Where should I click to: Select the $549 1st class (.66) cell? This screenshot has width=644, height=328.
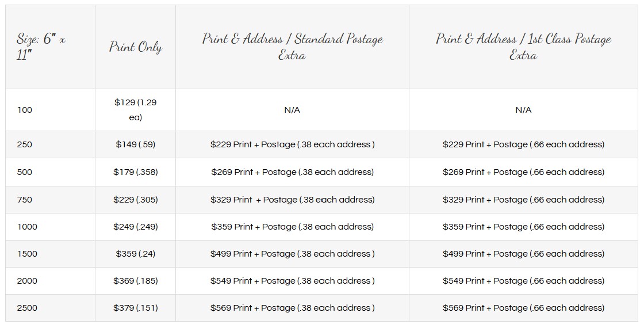[x=523, y=281]
